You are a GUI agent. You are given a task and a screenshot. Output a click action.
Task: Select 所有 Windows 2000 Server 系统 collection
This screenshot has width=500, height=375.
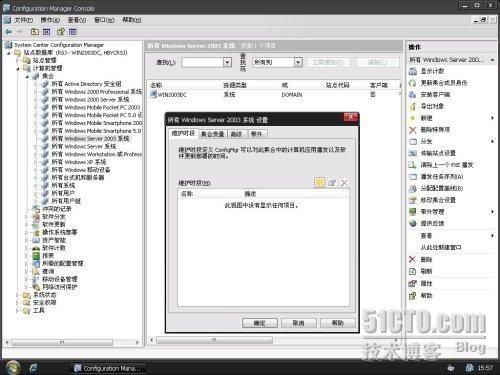(x=90, y=99)
